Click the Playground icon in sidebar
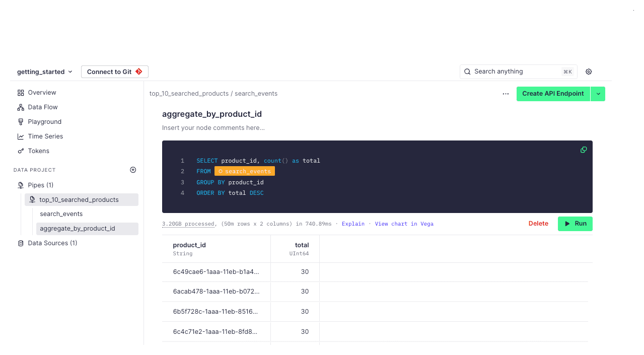 click(x=21, y=122)
